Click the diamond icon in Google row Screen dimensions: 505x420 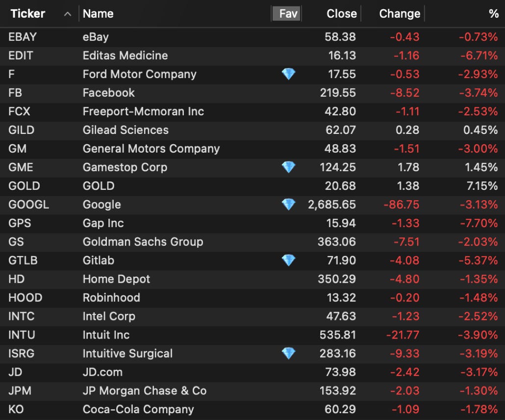[288, 205]
